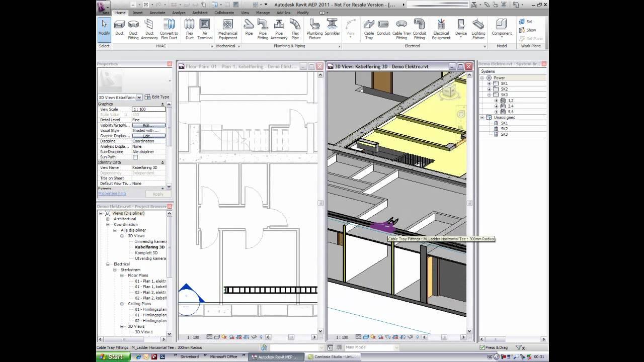Click Set work plane
The width and height of the screenshot is (644, 362).
pyautogui.click(x=526, y=22)
